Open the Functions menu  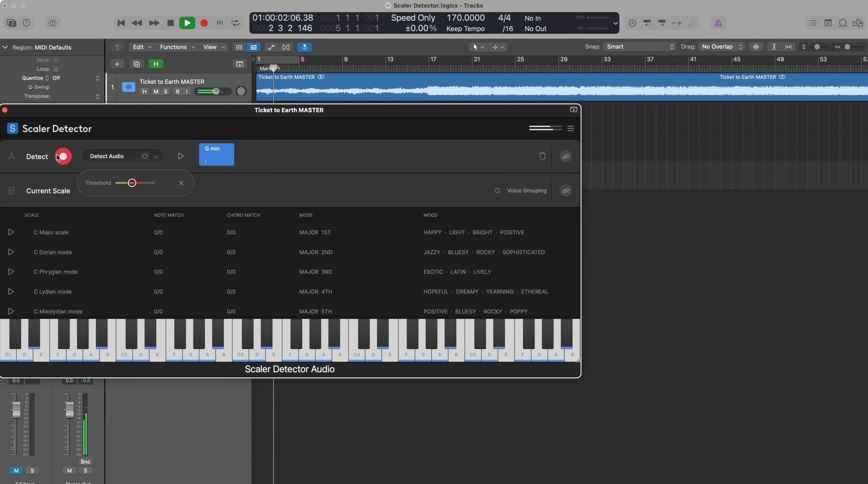pos(177,47)
